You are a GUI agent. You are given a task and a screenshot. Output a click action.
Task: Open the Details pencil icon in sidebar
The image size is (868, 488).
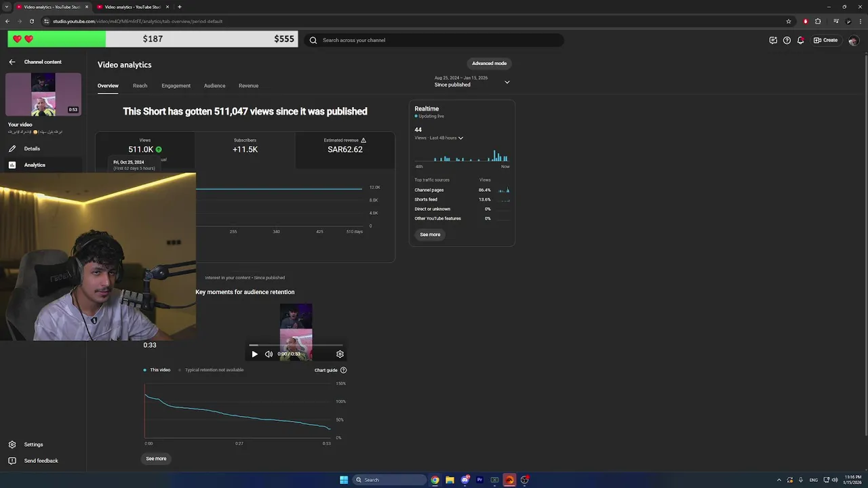click(x=12, y=148)
